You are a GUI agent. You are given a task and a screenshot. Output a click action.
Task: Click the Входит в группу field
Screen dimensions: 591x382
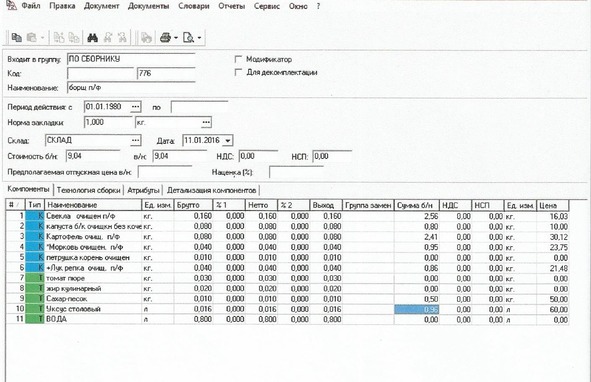(x=131, y=59)
